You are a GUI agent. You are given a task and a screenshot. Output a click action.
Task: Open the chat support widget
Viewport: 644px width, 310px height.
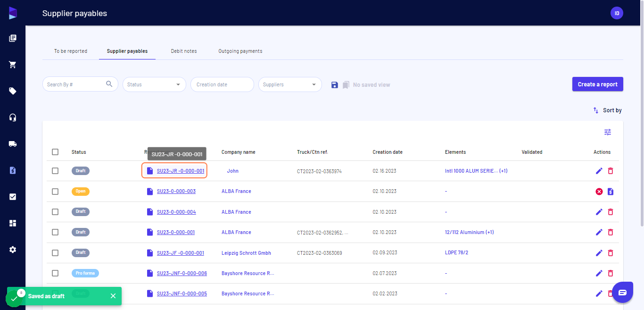(622, 292)
